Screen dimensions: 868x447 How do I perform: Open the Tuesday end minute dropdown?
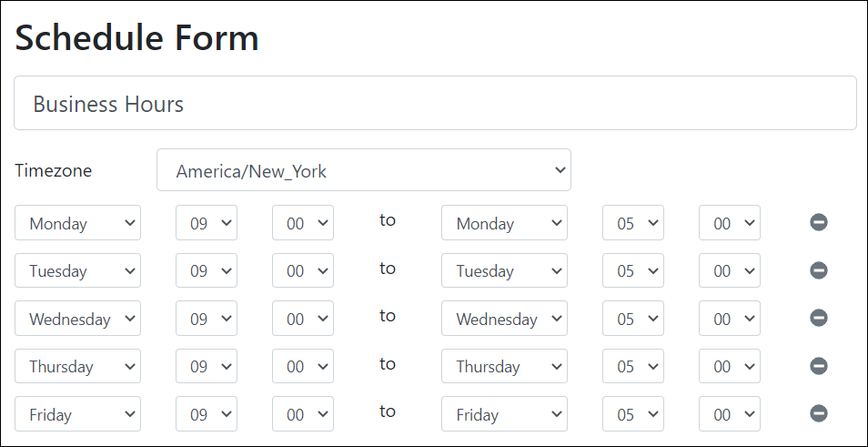tap(729, 270)
